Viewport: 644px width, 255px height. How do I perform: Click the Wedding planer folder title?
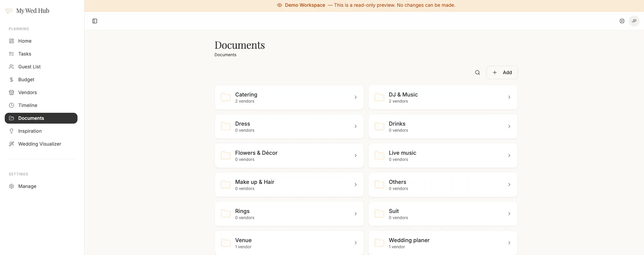coord(409,240)
